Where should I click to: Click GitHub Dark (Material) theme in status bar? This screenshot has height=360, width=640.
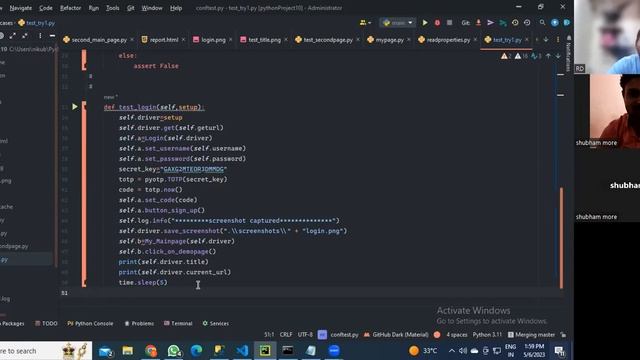click(396, 335)
